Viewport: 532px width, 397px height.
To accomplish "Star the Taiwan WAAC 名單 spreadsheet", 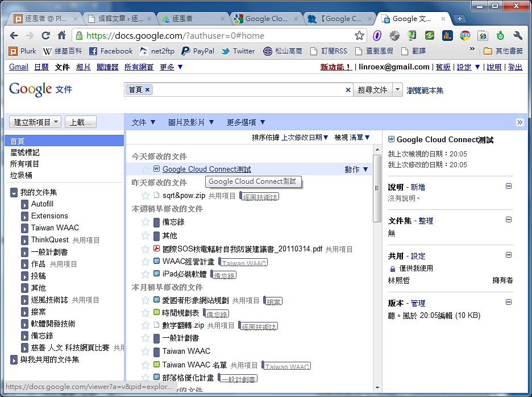I will tap(145, 365).
